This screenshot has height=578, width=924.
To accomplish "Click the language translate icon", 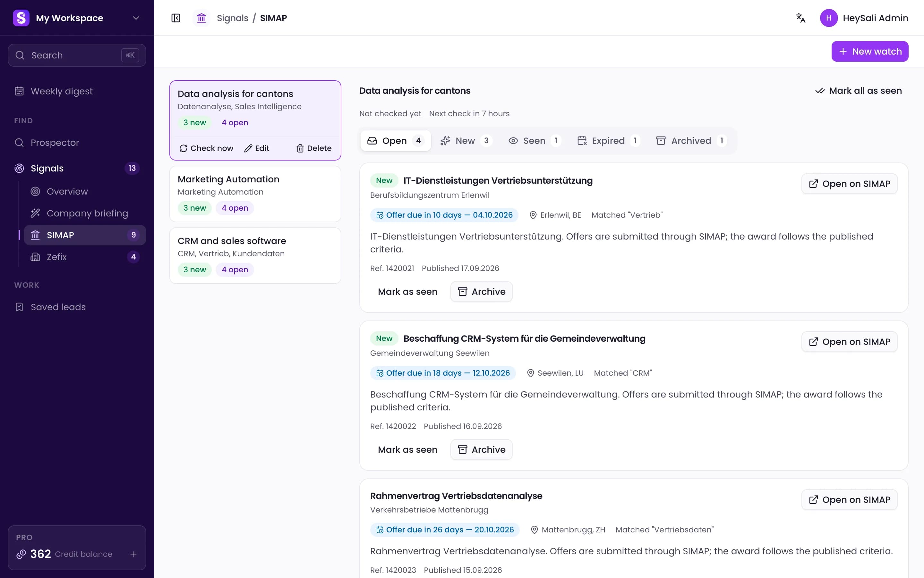I will click(801, 18).
